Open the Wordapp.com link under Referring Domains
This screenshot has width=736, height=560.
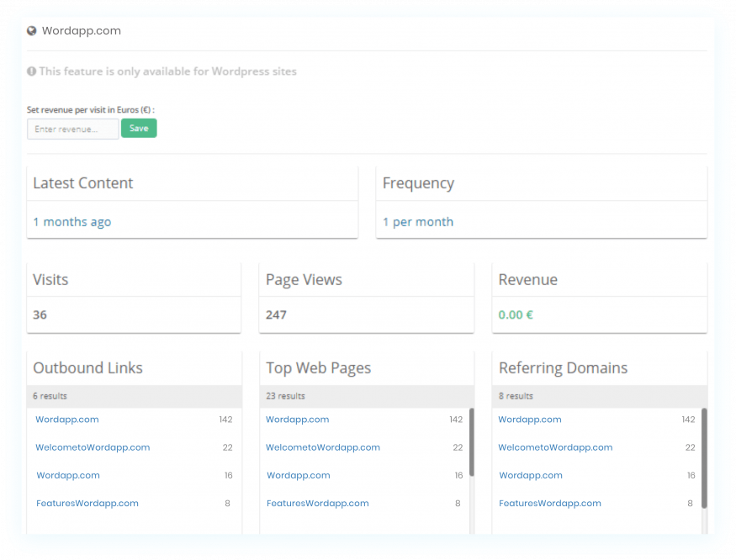coord(530,420)
